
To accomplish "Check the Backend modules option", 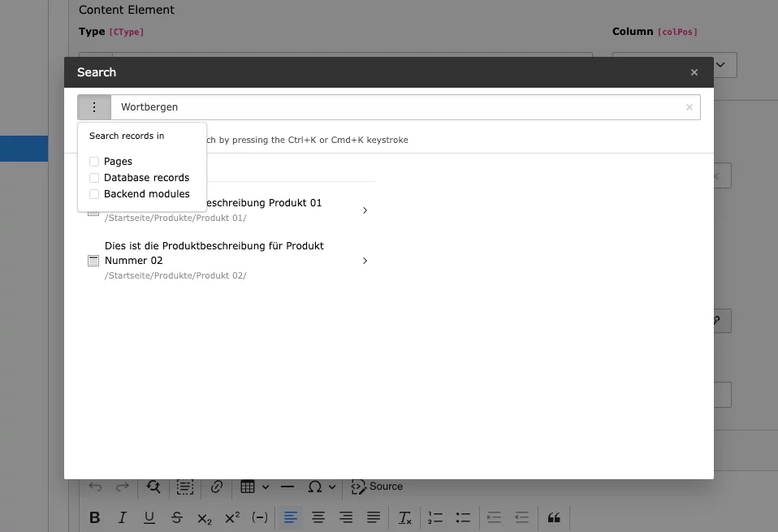I will pos(94,194).
